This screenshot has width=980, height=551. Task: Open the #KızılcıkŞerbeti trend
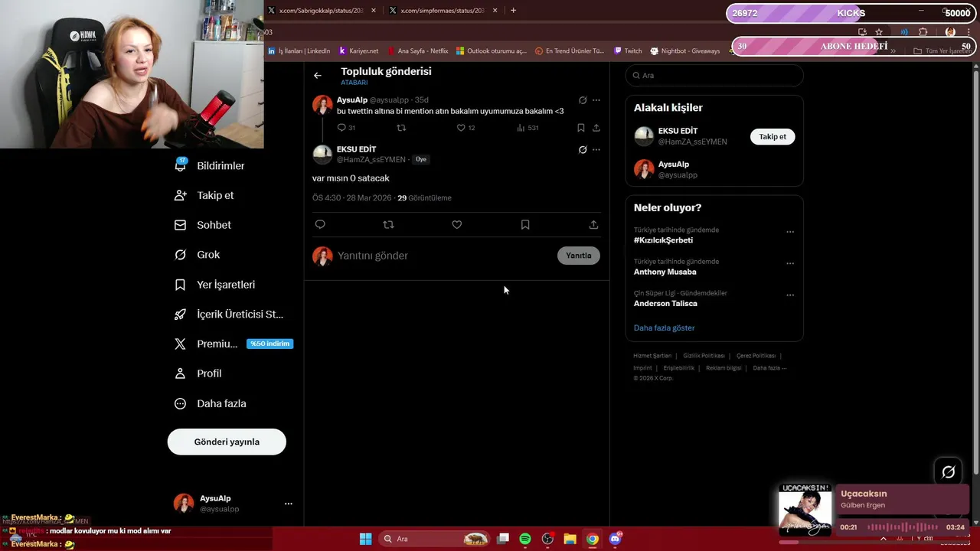tap(663, 240)
